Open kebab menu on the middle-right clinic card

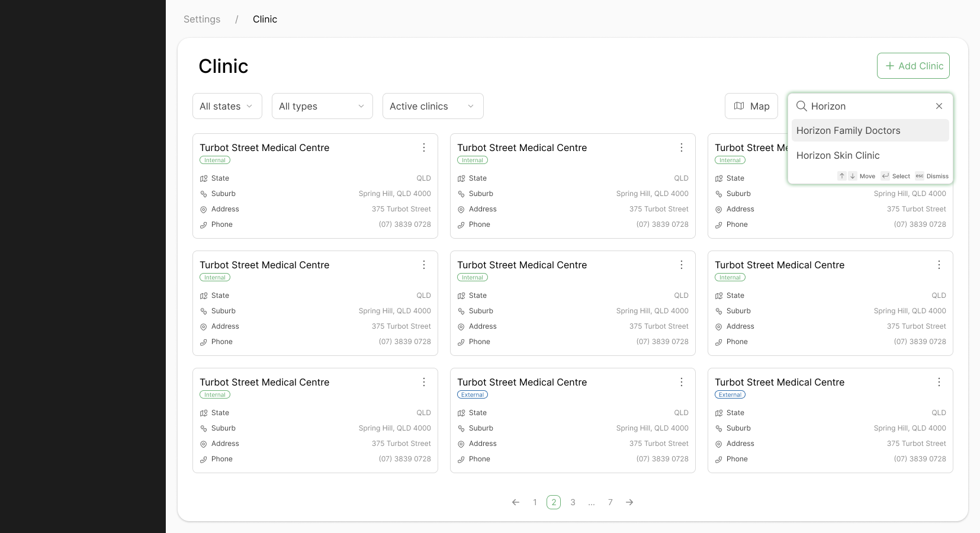939,265
